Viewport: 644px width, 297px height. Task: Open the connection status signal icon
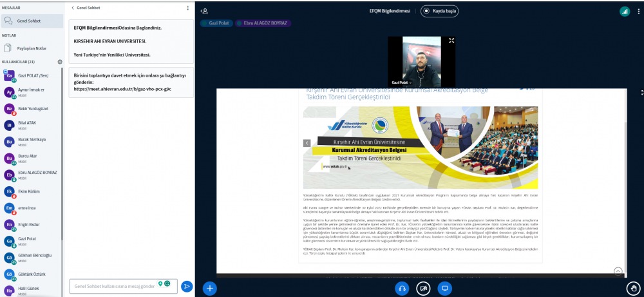pos(625,12)
